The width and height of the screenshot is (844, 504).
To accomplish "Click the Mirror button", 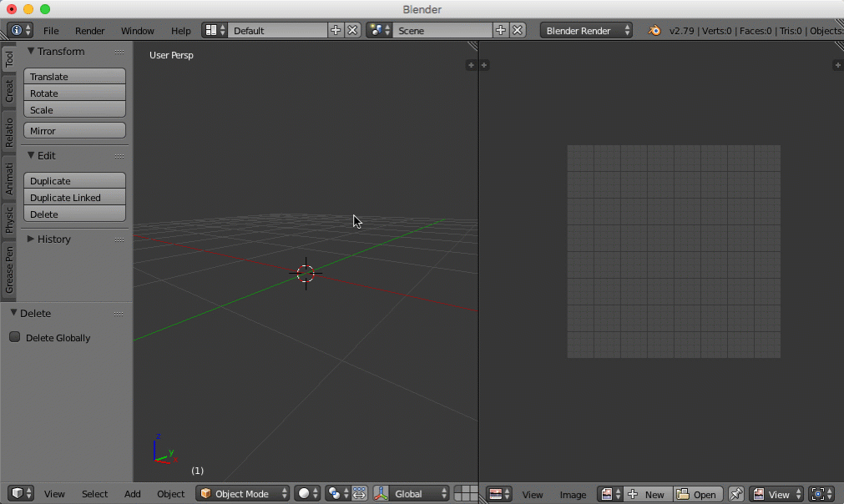I will coord(74,131).
